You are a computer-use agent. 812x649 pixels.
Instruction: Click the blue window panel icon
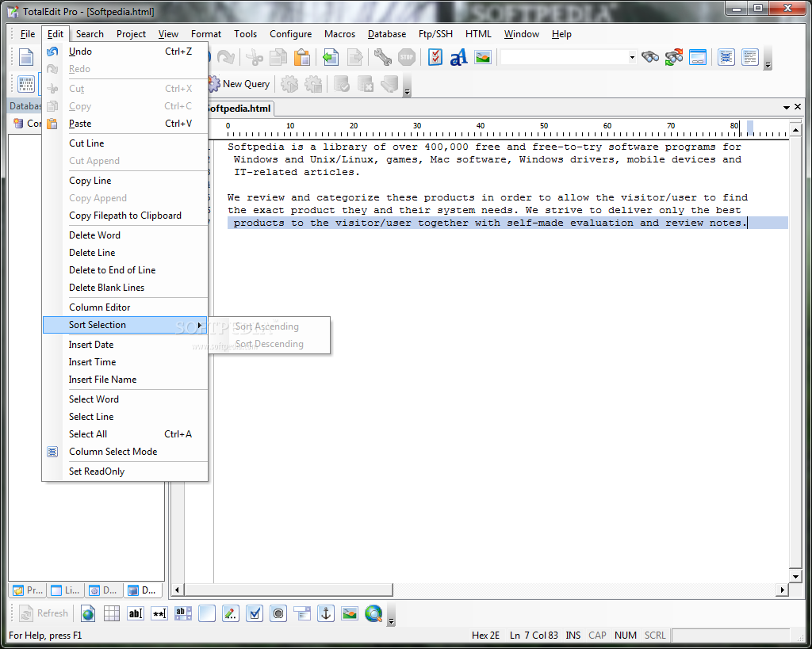tap(698, 57)
